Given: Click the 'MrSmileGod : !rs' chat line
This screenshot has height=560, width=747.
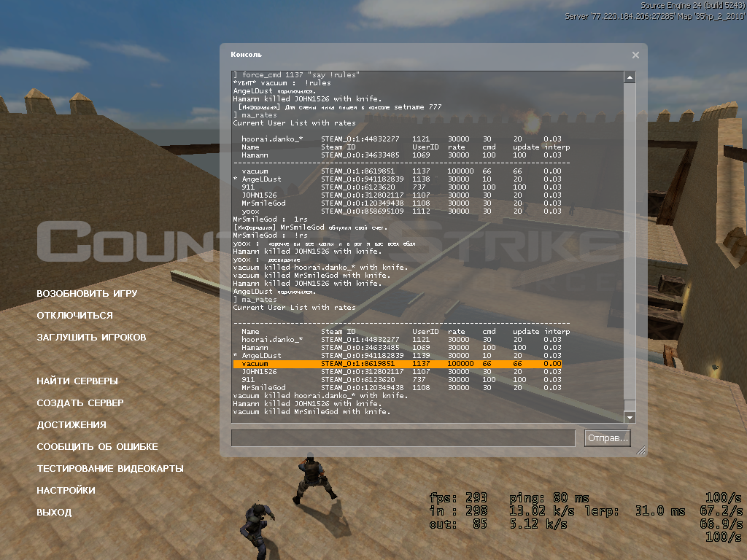Looking at the screenshot, I should point(270,236).
